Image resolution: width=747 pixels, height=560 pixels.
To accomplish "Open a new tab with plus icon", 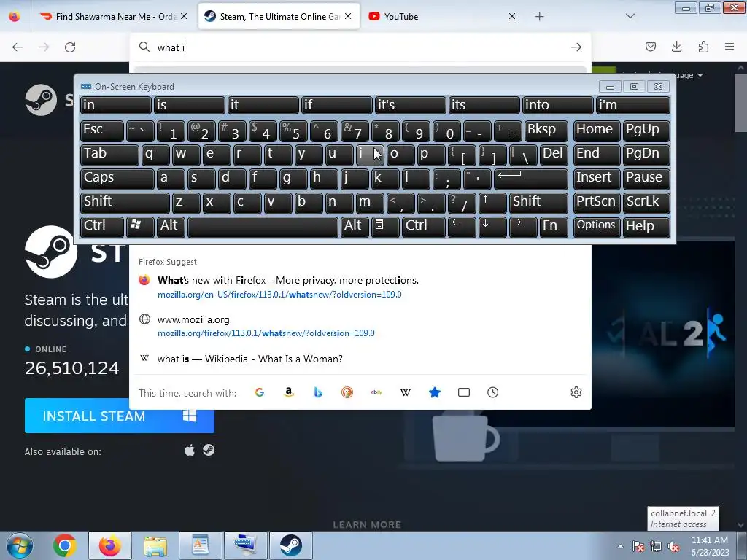I will (539, 16).
